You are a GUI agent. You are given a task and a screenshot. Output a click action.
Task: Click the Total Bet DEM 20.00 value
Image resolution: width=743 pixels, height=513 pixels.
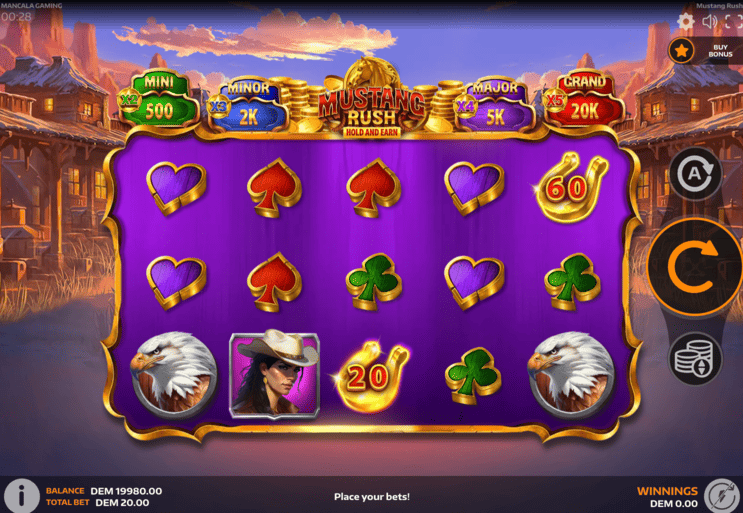click(x=122, y=503)
